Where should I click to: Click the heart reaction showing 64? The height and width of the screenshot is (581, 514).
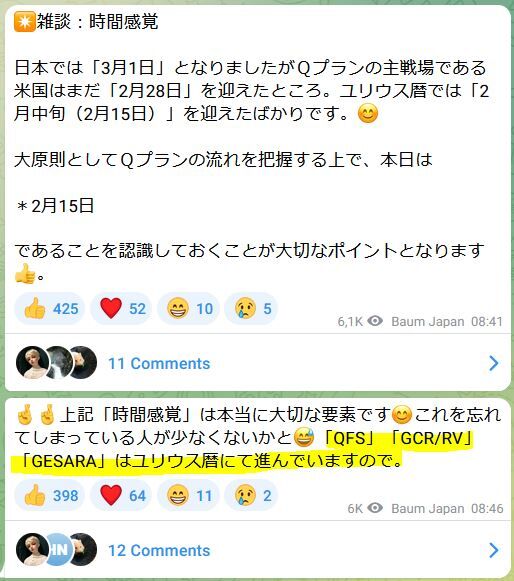click(121, 495)
